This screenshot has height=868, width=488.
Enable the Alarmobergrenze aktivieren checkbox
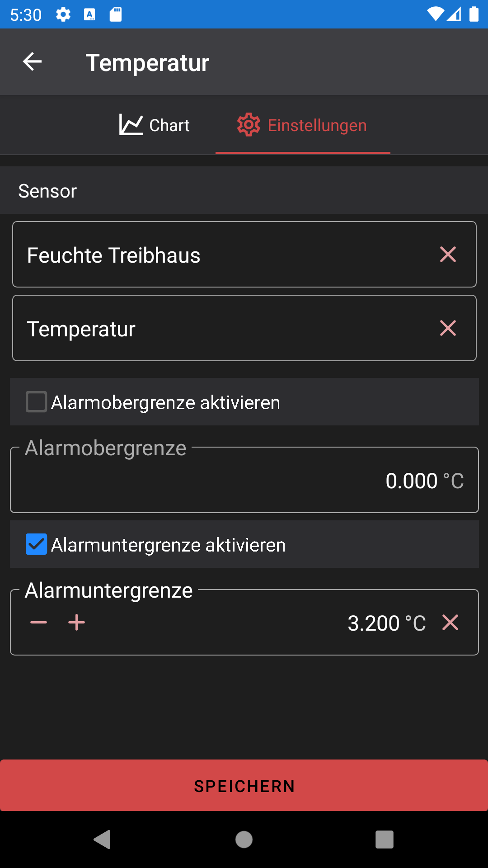point(36,402)
